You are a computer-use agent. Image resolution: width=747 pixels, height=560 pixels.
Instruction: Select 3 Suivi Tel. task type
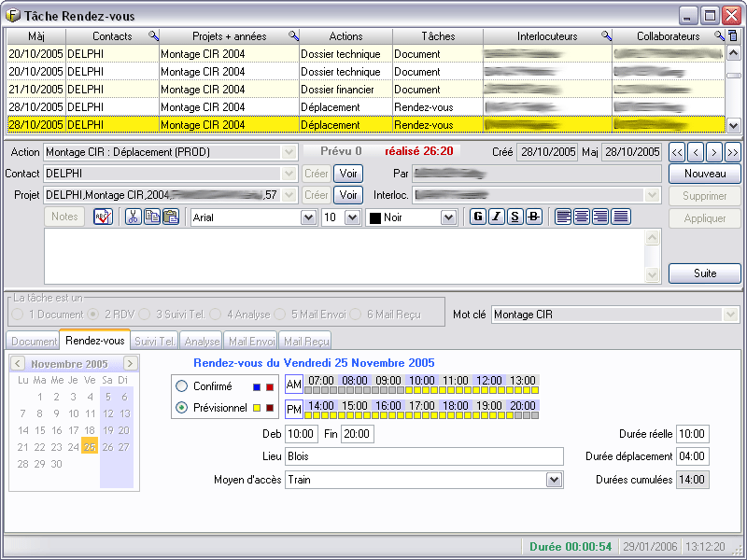145,315
